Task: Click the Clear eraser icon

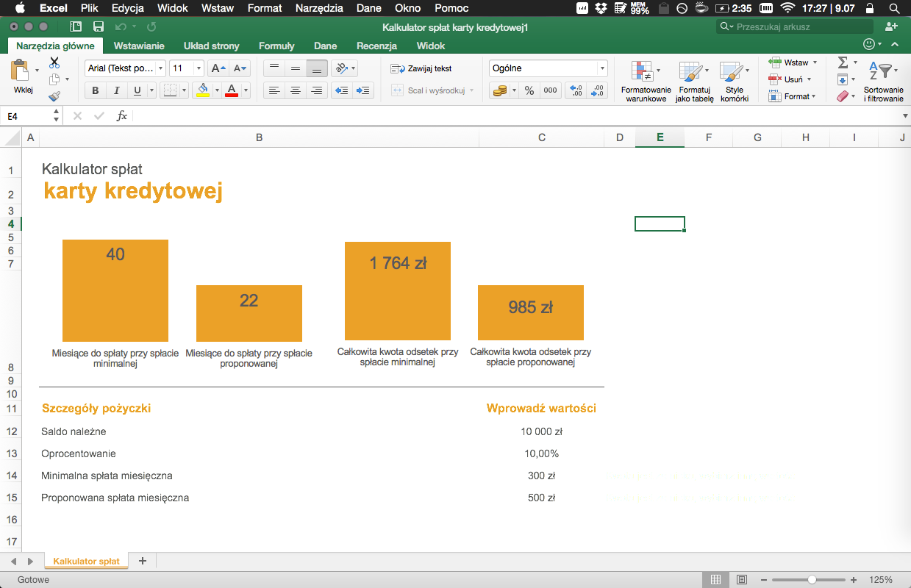Action: pos(843,96)
